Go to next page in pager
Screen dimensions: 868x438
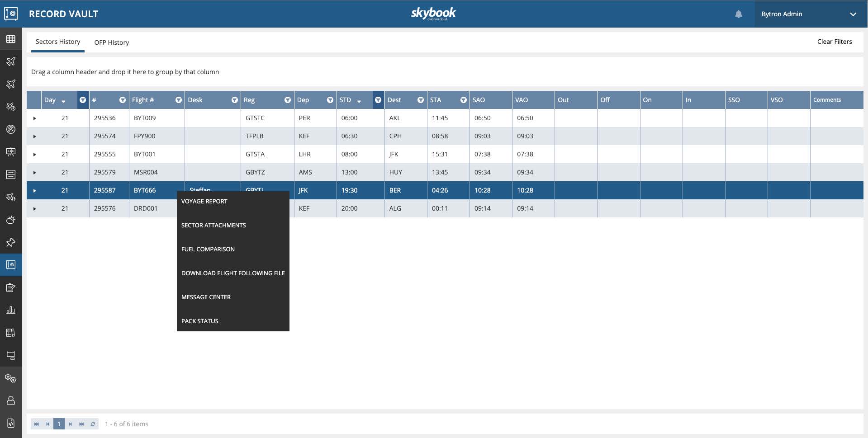(70, 424)
